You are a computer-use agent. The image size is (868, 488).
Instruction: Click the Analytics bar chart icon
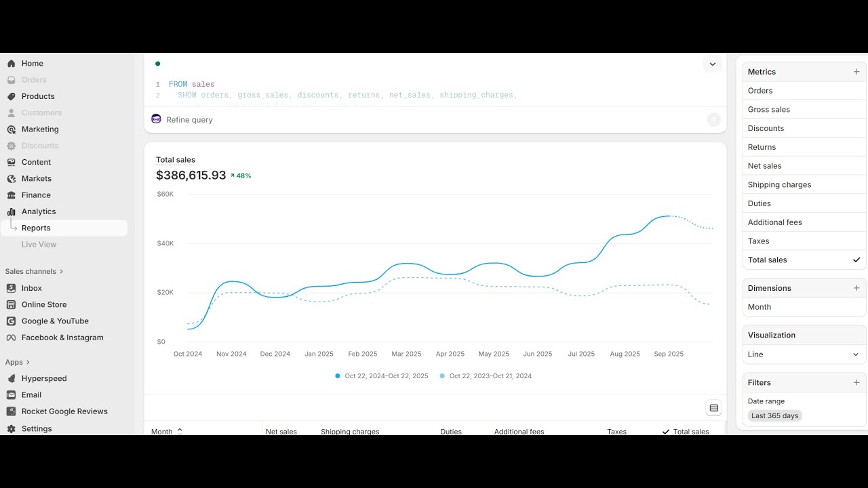pos(11,211)
